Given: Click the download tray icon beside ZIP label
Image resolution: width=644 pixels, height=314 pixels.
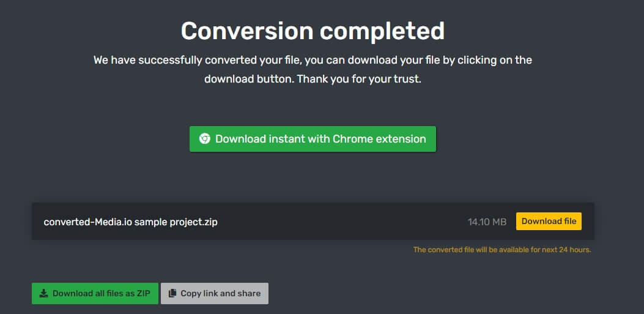Looking at the screenshot, I should (43, 293).
